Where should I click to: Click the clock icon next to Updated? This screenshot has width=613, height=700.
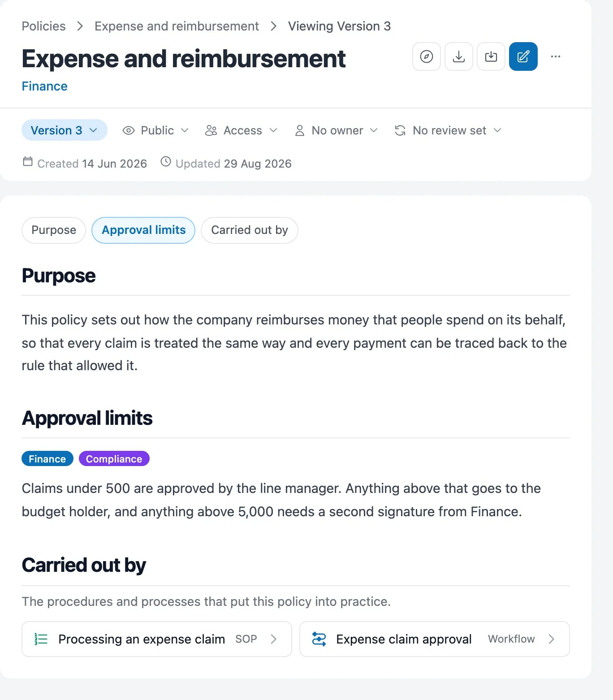(x=166, y=162)
